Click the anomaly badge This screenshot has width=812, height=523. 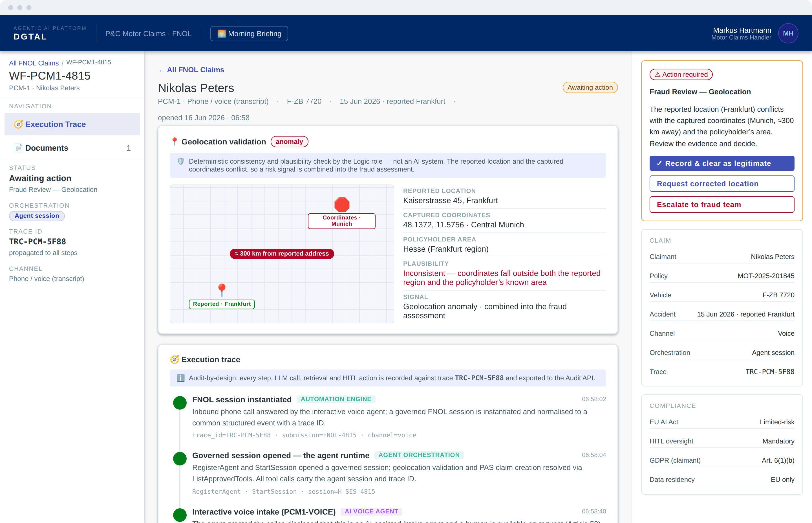(289, 142)
